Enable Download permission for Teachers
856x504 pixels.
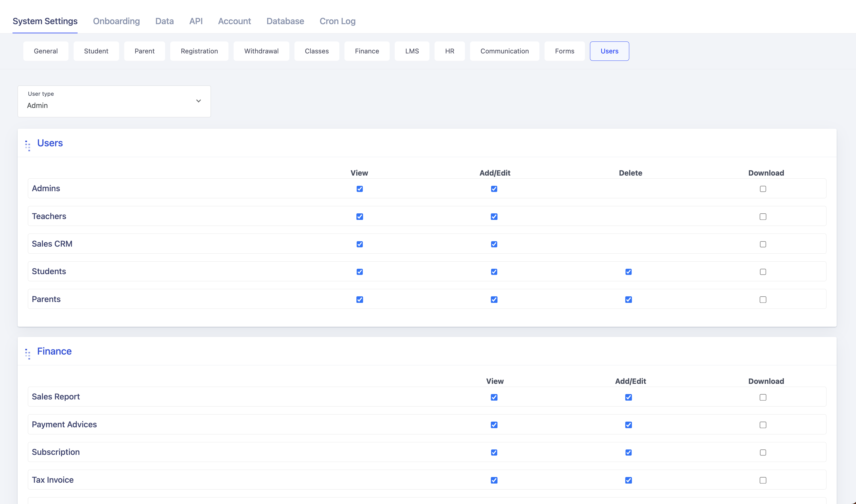click(x=762, y=217)
